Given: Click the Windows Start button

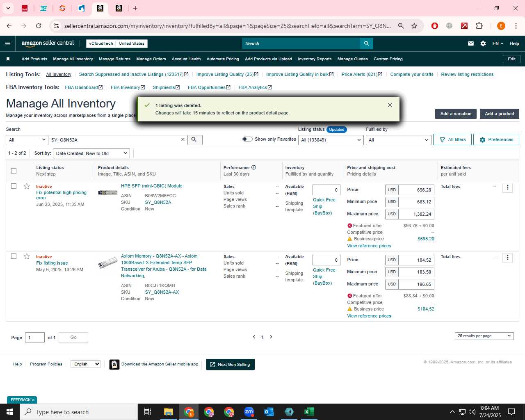Looking at the screenshot, I should coord(10,412).
